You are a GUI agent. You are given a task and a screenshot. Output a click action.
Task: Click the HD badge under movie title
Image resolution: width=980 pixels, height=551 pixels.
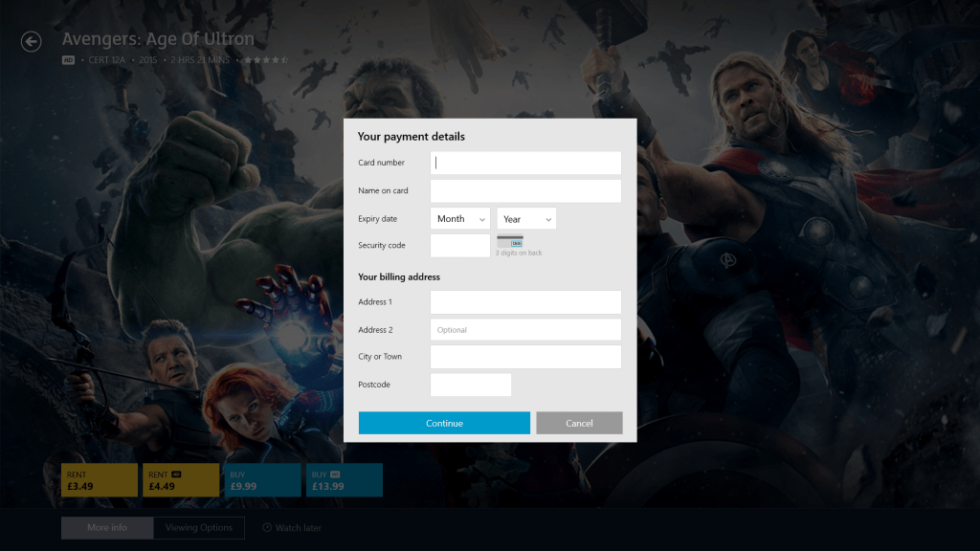(x=68, y=59)
